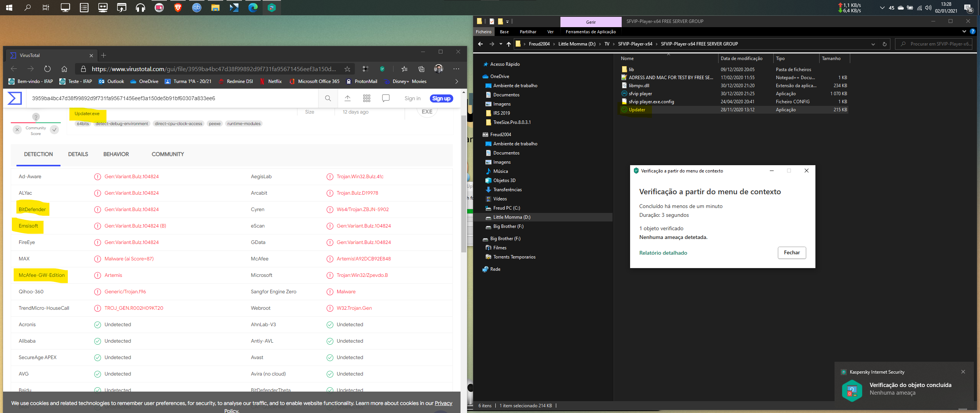This screenshot has height=413, width=980.
Task: Click the VirusTotal search magnifier icon
Action: point(328,99)
